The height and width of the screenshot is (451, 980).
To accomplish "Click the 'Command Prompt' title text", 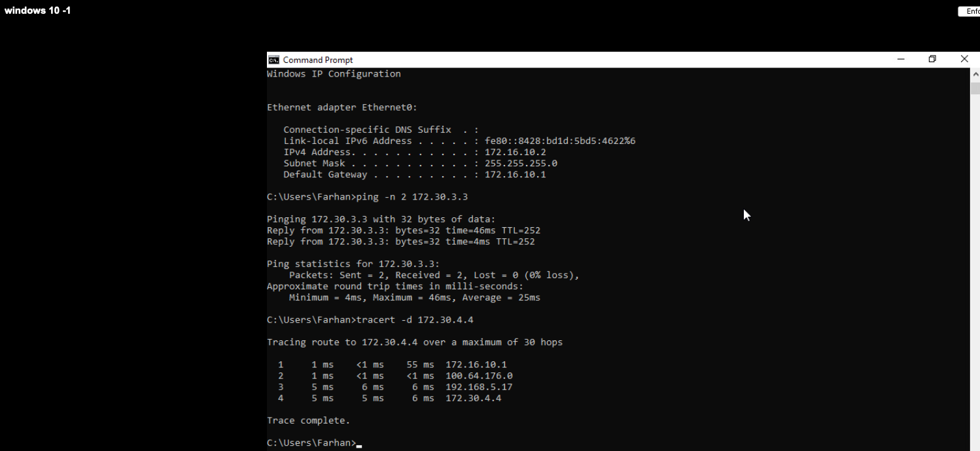I will (x=318, y=60).
